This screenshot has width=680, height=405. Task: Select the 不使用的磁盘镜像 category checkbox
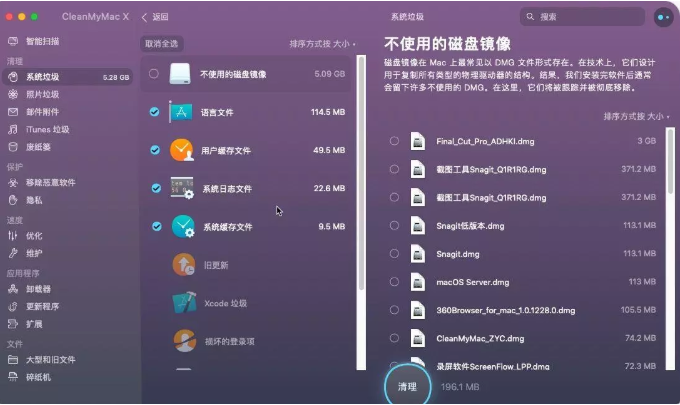[x=154, y=74]
